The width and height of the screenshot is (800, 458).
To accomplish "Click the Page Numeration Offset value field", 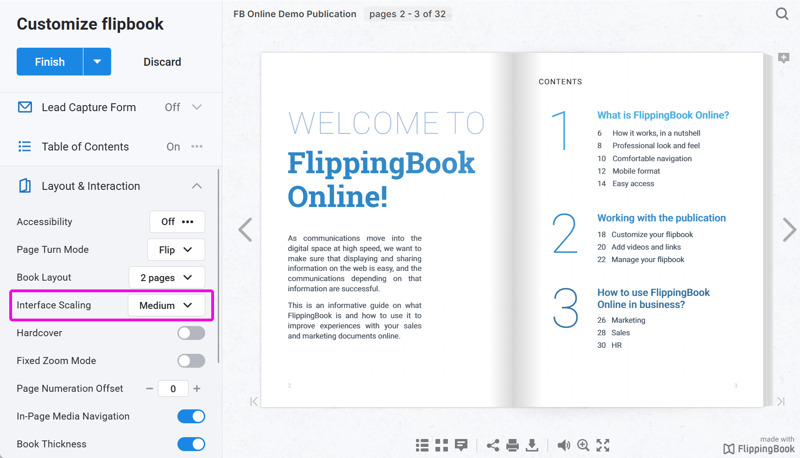I will pos(173,389).
